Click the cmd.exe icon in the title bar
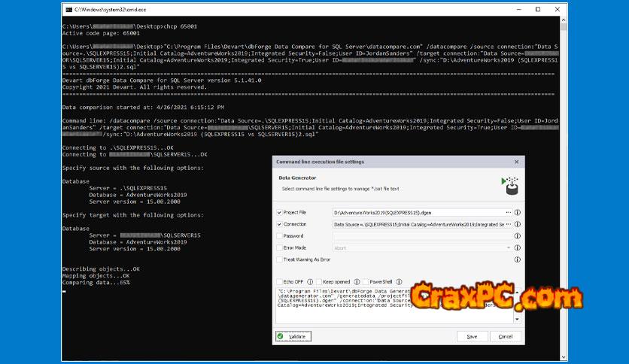This screenshot has height=364, width=629. (69, 9)
